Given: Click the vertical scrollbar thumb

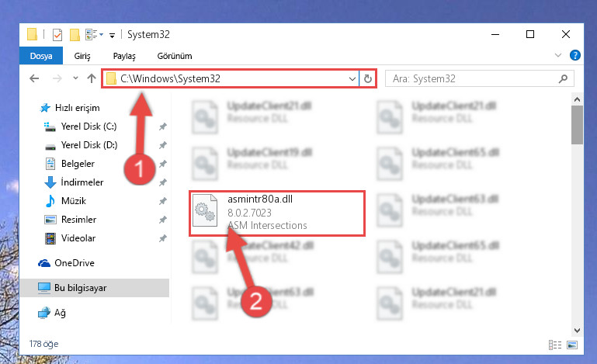Looking at the screenshot, I should [x=577, y=125].
